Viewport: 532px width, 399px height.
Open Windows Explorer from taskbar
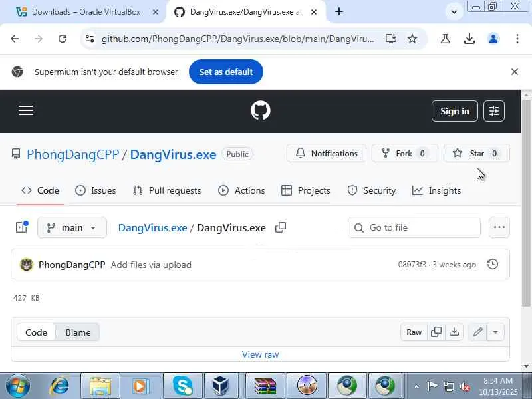tap(100, 386)
